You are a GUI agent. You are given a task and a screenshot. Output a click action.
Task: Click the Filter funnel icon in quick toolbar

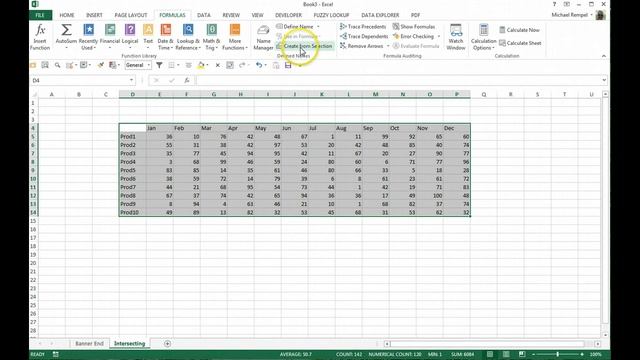(x=159, y=65)
